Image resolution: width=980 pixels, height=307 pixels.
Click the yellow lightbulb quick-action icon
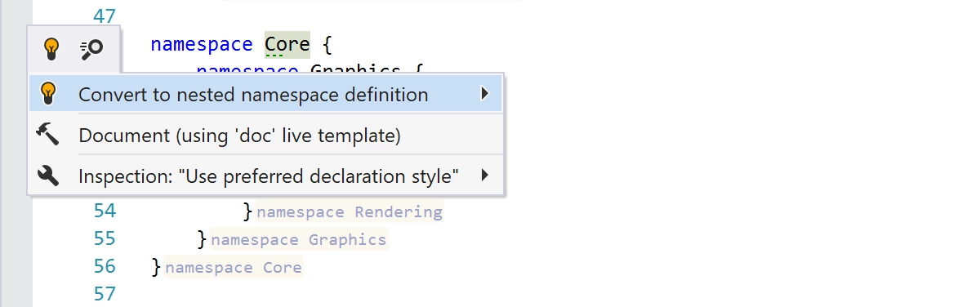51,49
